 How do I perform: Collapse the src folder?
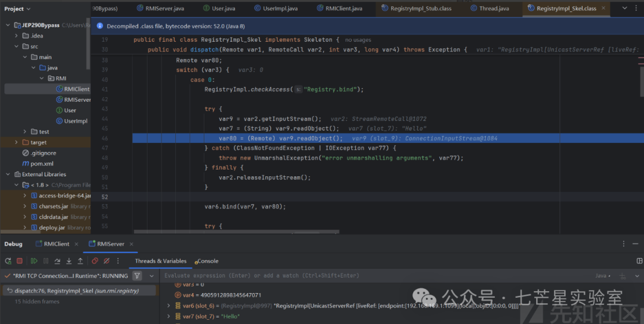coord(16,46)
